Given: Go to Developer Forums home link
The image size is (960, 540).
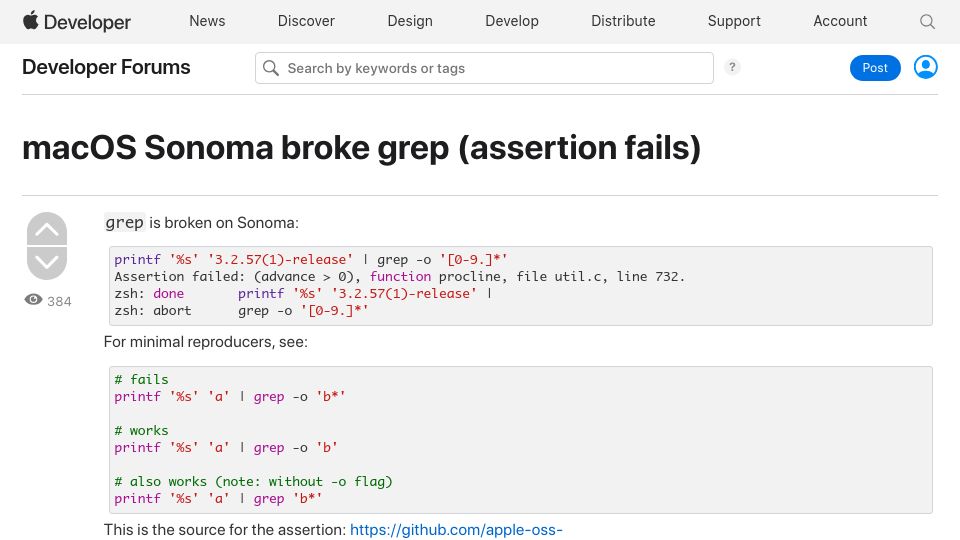Looking at the screenshot, I should pos(106,67).
